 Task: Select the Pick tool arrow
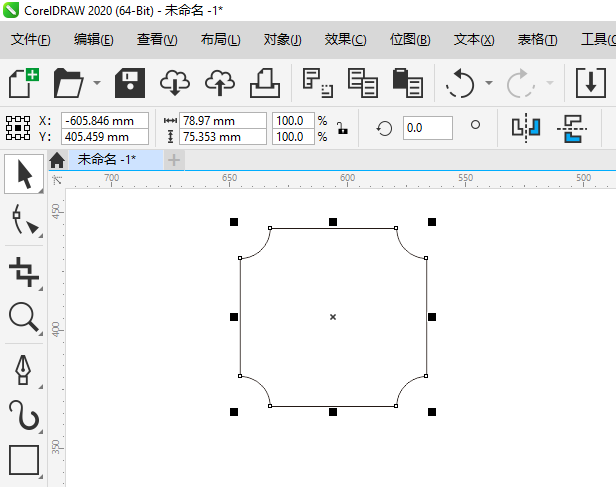pos(24,174)
